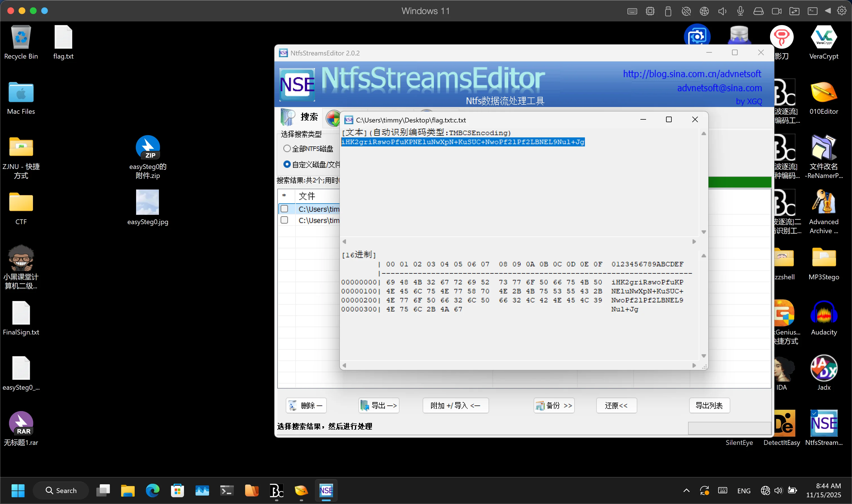Click the 文件 column header
This screenshot has height=504, width=852.
(x=307, y=196)
